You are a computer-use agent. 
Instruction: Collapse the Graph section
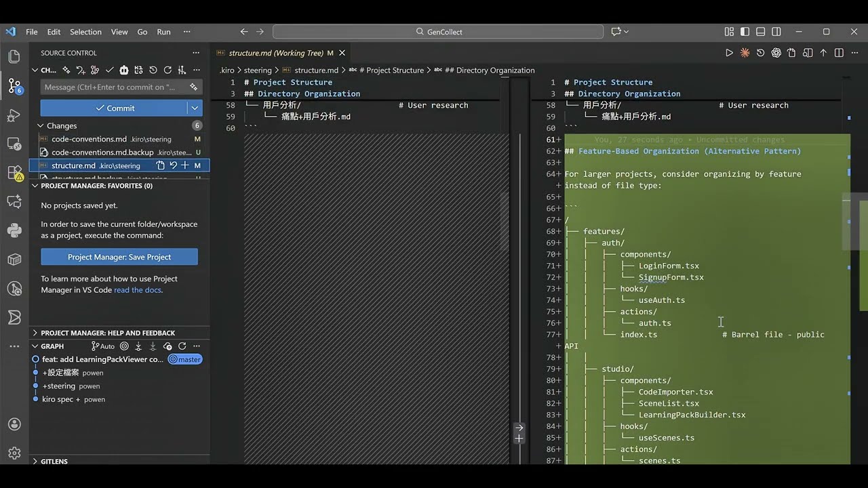[x=35, y=346]
